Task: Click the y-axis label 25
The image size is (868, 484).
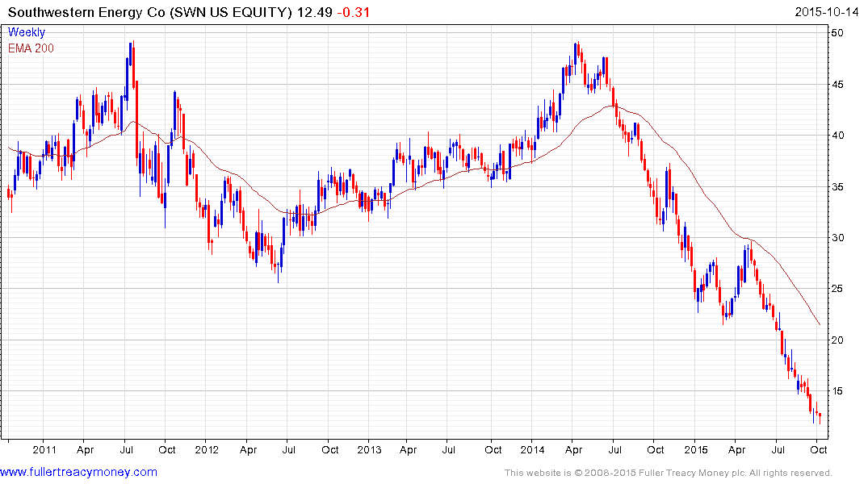Action: coord(837,289)
